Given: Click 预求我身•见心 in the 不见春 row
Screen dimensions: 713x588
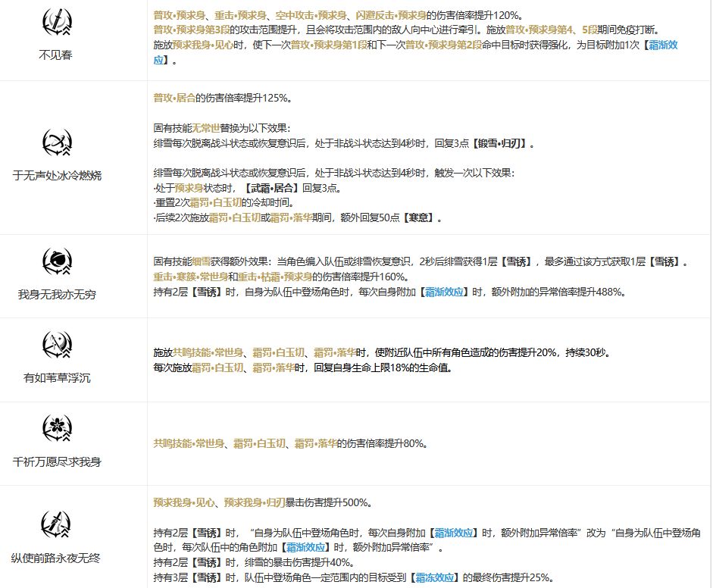Looking at the screenshot, I should pos(203,45).
